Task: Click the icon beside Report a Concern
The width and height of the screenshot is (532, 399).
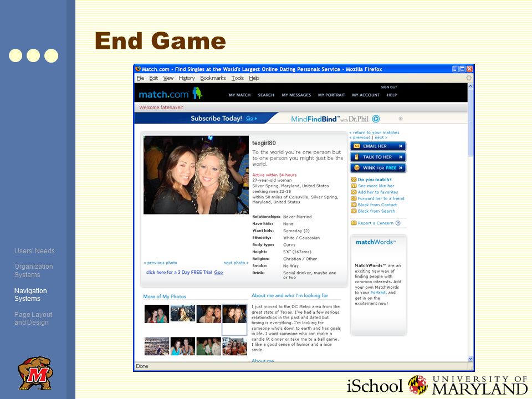Action: click(x=354, y=223)
